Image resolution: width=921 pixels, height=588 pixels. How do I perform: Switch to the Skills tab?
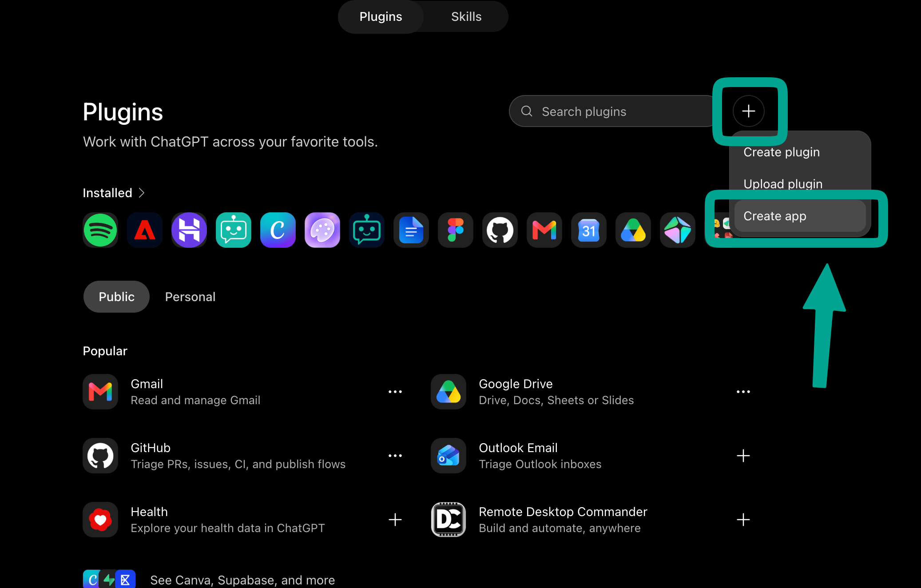[x=466, y=16]
